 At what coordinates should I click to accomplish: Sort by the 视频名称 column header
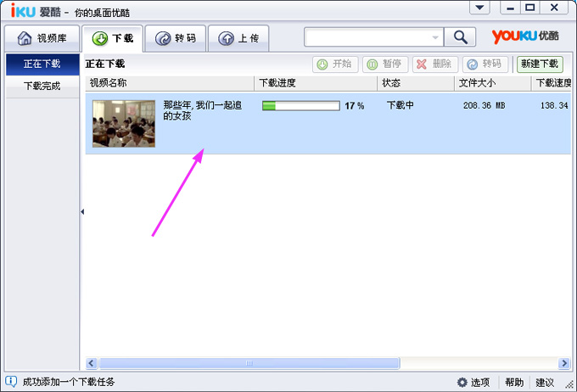(x=170, y=83)
